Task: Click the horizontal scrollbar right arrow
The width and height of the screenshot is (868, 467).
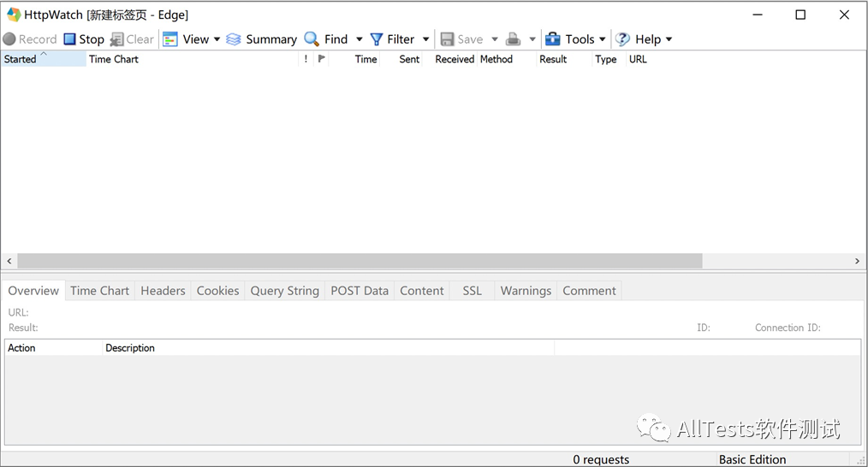Action: point(857,261)
